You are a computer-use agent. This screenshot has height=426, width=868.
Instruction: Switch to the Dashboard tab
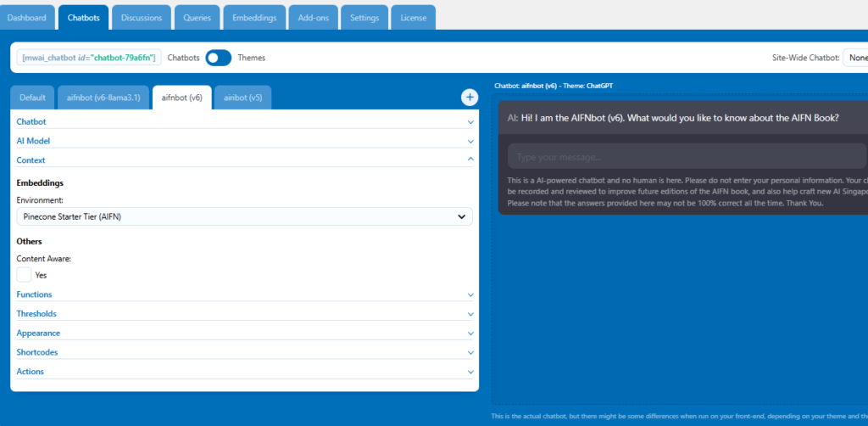[x=26, y=18]
